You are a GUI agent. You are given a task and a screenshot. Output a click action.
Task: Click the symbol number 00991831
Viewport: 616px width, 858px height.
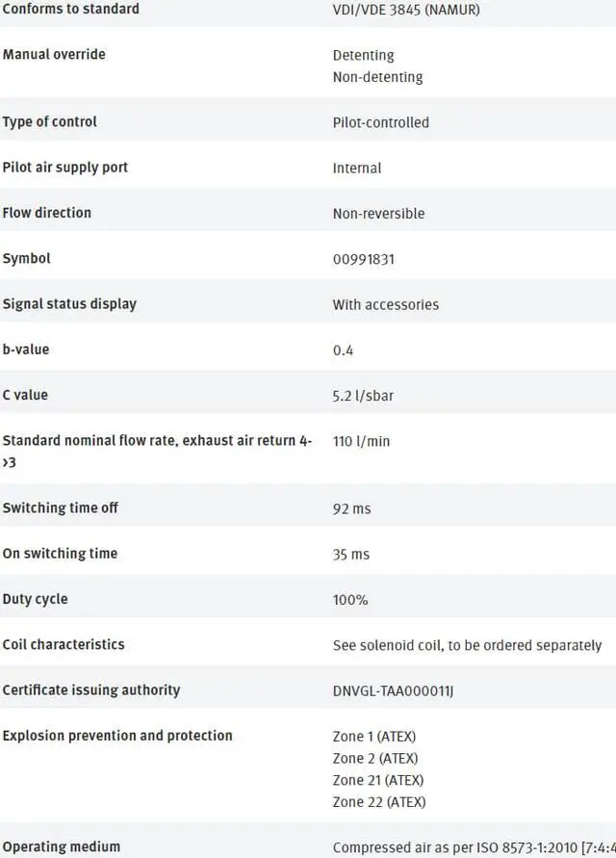click(x=363, y=259)
